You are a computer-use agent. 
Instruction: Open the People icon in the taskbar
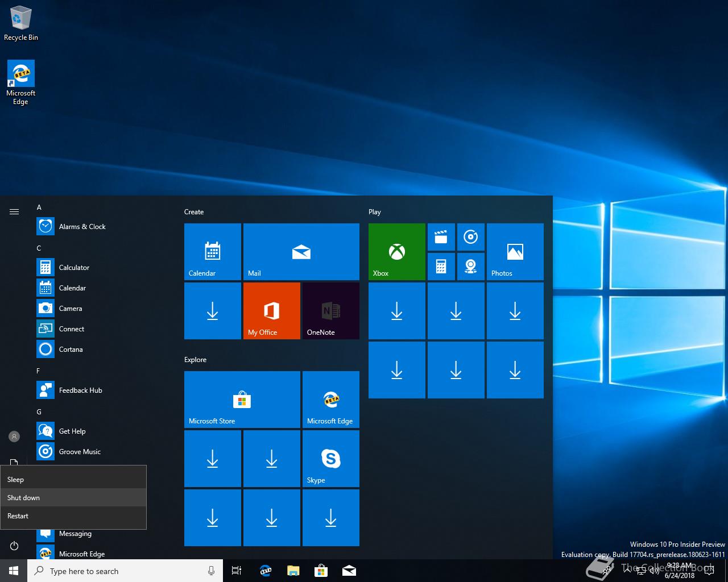607,571
